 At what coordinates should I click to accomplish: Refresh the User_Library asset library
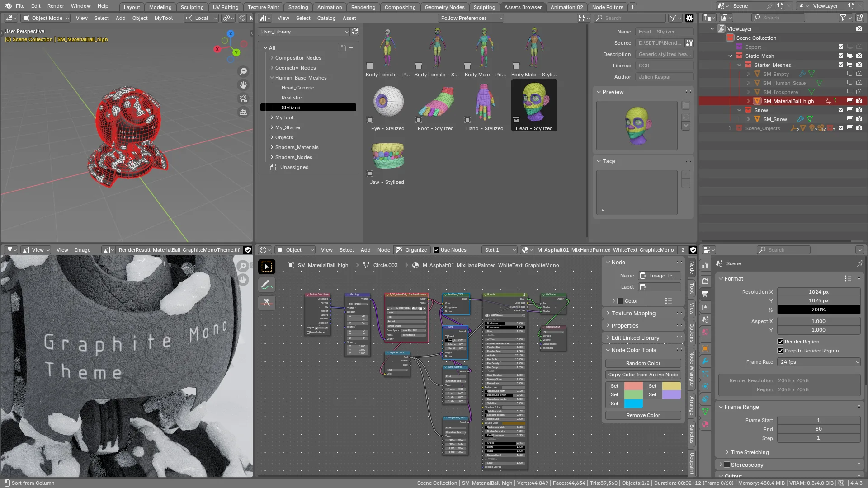pos(355,32)
